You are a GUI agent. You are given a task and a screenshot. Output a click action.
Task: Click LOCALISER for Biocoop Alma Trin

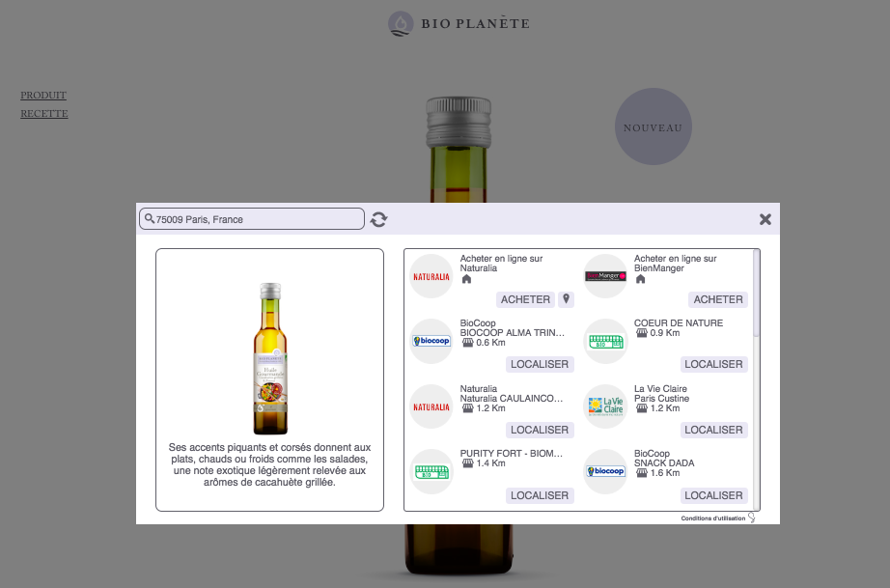coord(540,364)
